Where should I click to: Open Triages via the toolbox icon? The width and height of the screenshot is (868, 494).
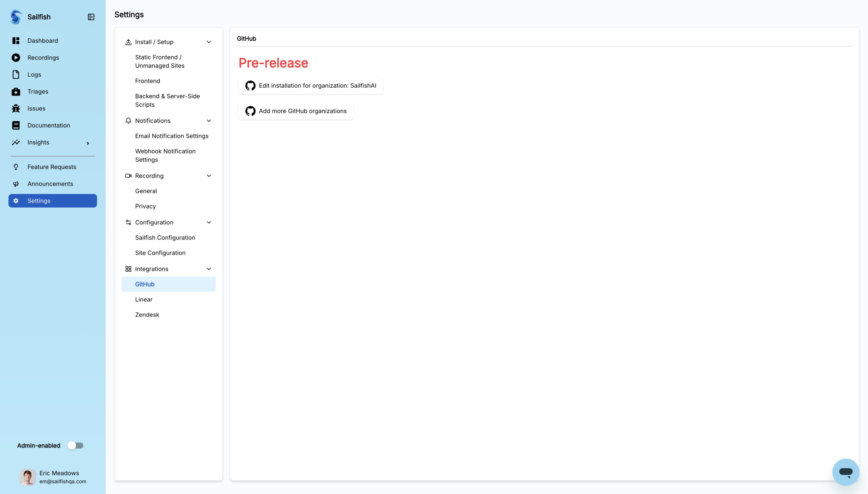(x=16, y=91)
